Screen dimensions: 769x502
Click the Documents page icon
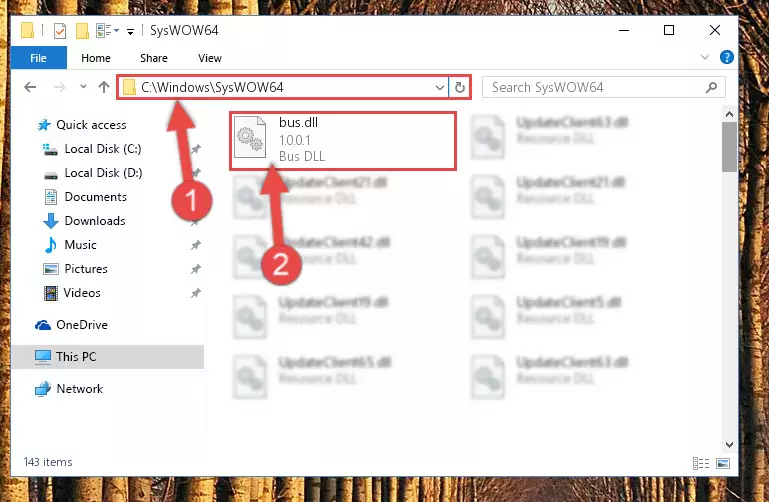tap(51, 197)
